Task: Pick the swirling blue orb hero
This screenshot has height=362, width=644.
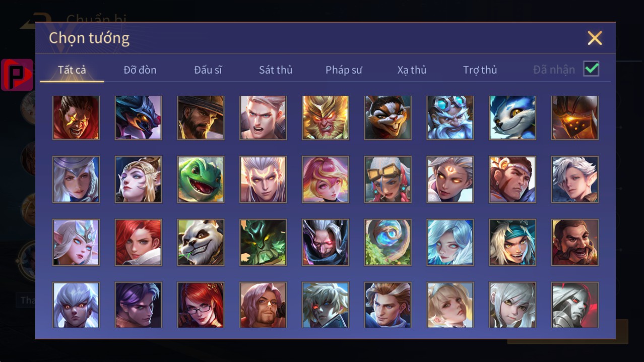Action: pyautogui.click(x=388, y=243)
